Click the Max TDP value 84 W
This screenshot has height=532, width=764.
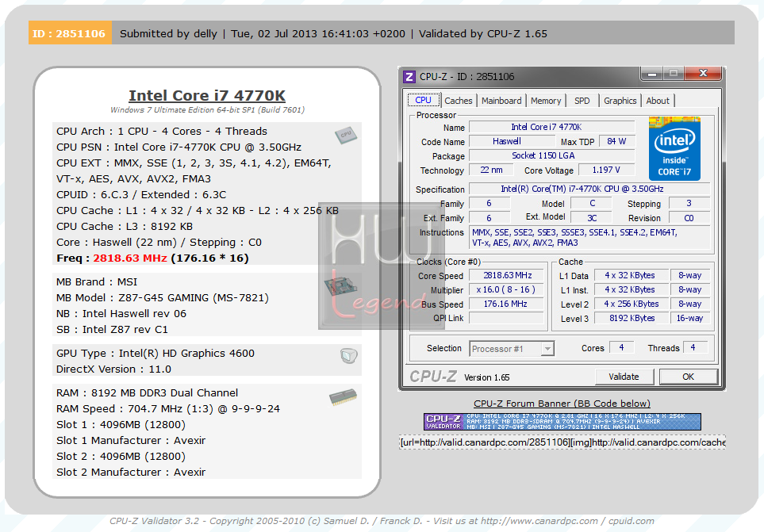pos(616,141)
